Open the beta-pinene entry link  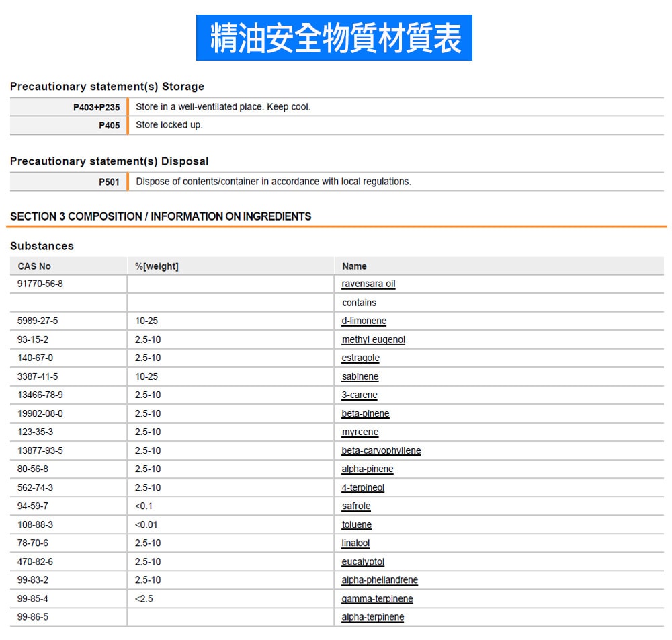[365, 413]
